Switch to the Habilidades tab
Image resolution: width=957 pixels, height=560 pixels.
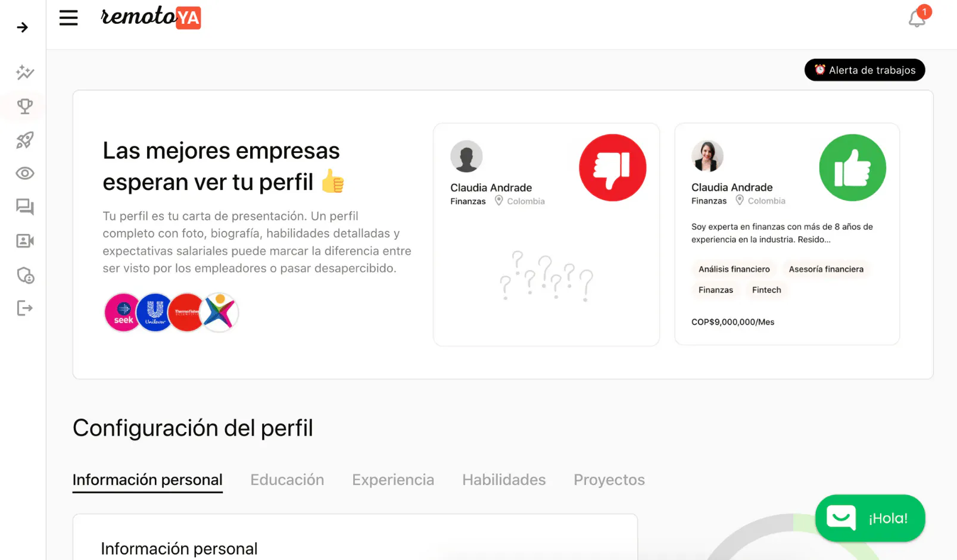(x=504, y=480)
